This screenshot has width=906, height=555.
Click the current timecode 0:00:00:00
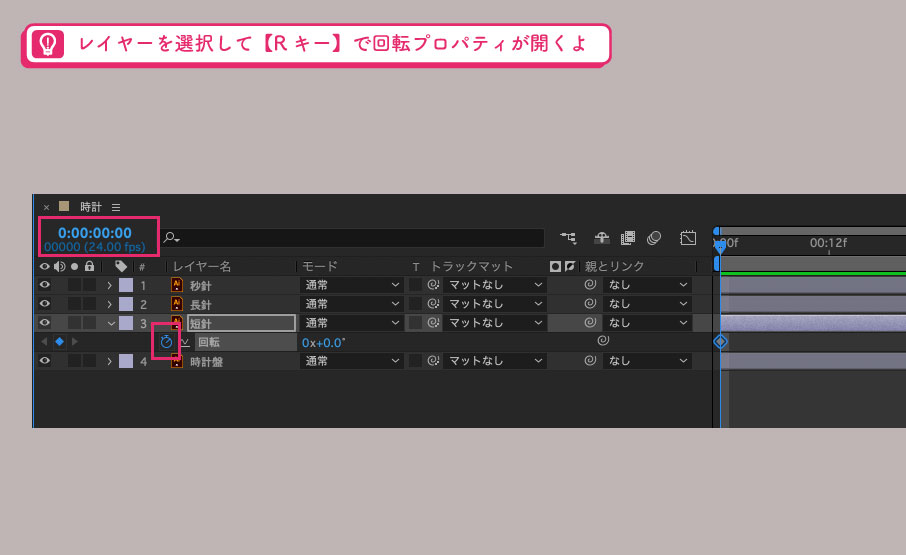coord(95,233)
